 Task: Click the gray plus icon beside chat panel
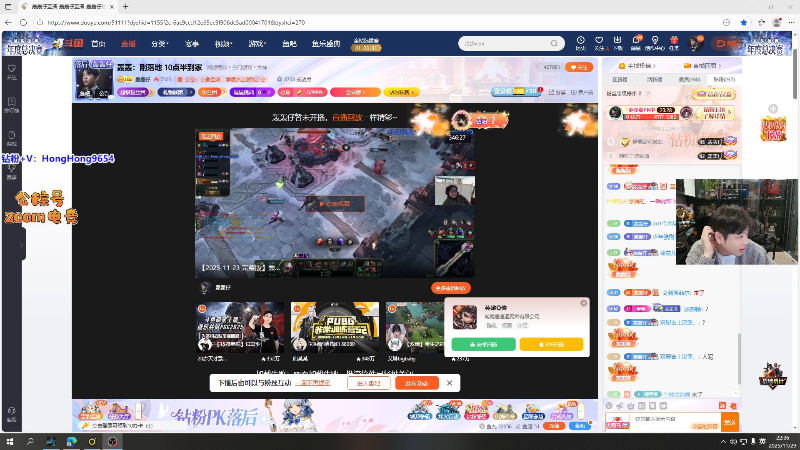coord(773,109)
